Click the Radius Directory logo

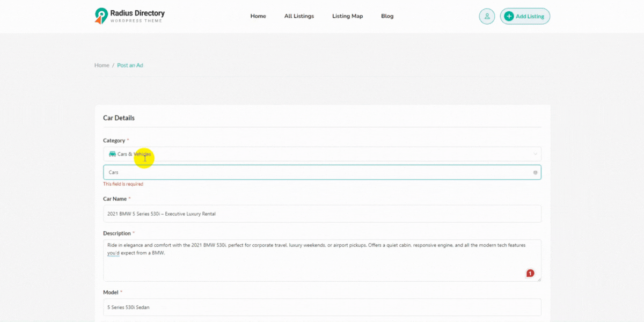129,16
